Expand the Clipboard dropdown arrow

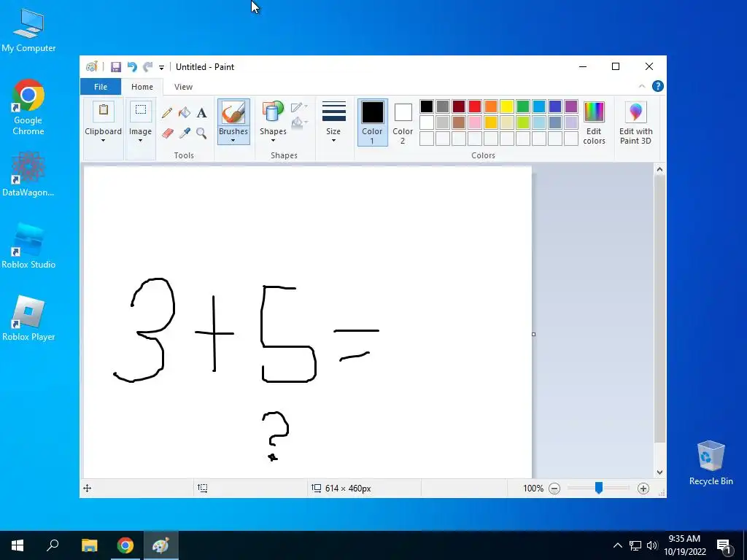103,141
